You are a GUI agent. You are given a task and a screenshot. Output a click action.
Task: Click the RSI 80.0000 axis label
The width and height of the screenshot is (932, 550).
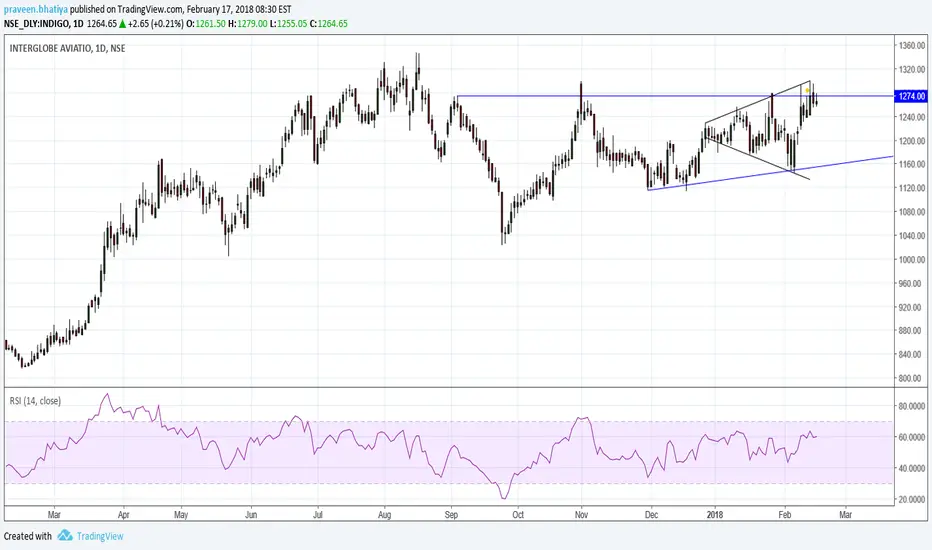point(912,406)
